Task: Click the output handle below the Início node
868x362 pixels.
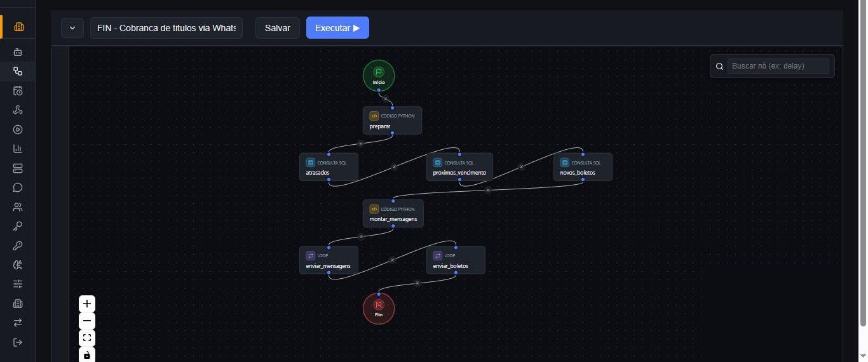Action: 379,90
